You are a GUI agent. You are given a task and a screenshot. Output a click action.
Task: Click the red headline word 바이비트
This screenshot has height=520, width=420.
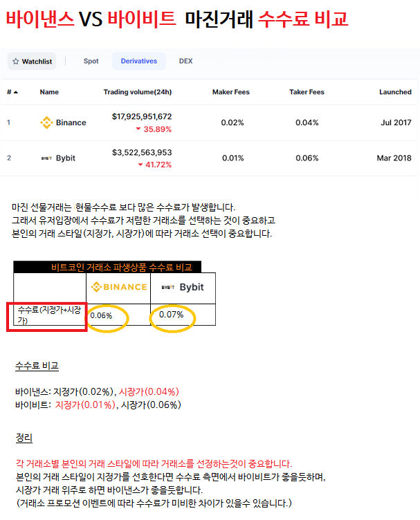(142, 19)
